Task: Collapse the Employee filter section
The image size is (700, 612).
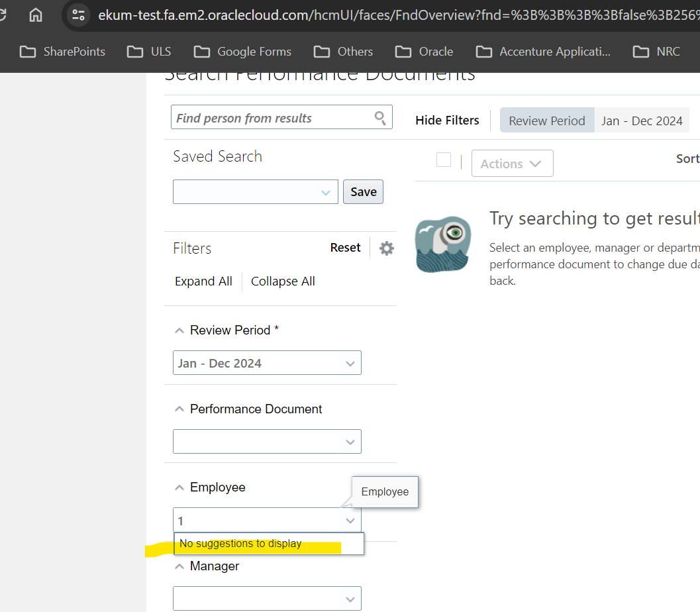Action: pos(179,486)
